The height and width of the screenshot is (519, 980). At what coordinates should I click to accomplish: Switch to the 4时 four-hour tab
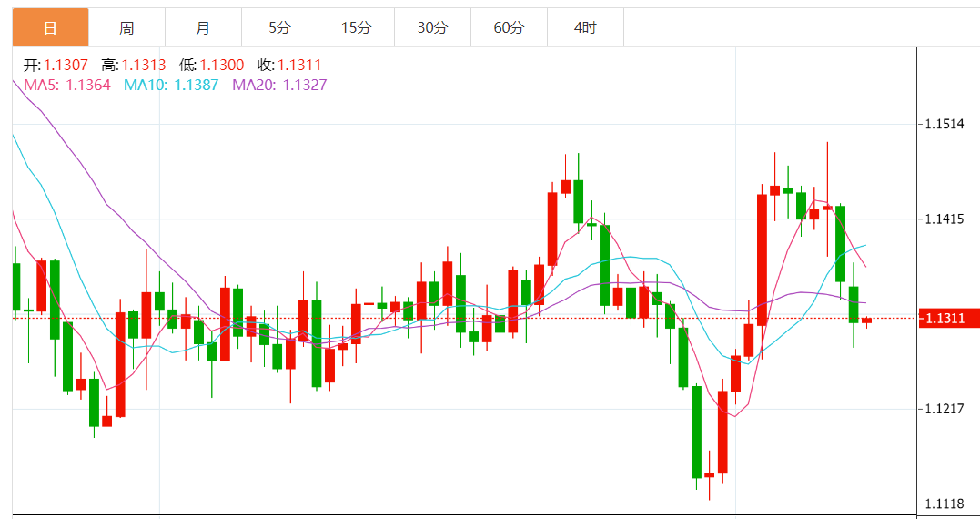585,28
